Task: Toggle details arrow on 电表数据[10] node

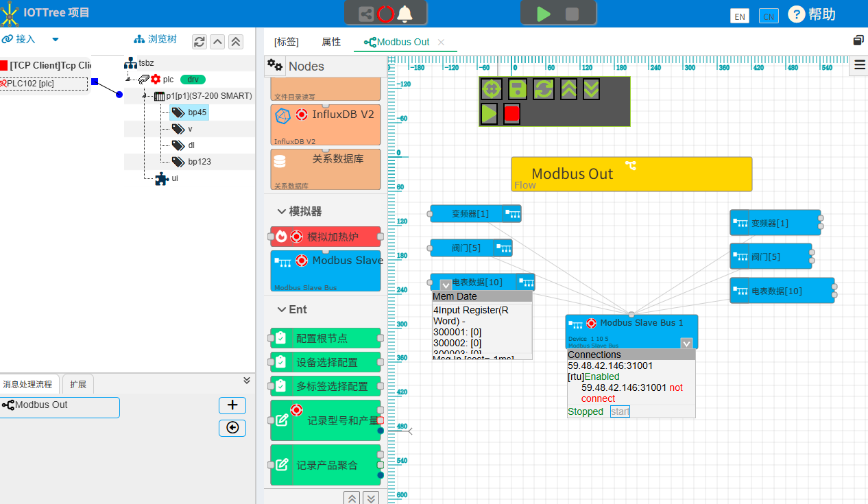Action: pyautogui.click(x=446, y=285)
